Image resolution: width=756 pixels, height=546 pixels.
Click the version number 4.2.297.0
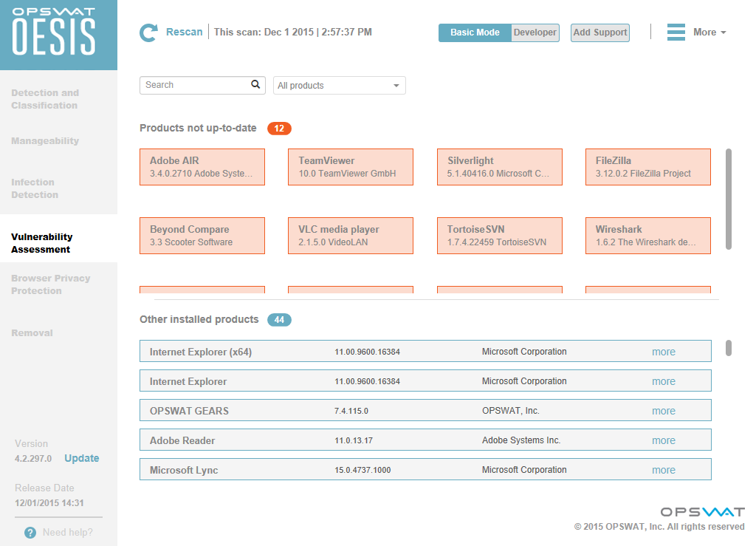(33, 459)
